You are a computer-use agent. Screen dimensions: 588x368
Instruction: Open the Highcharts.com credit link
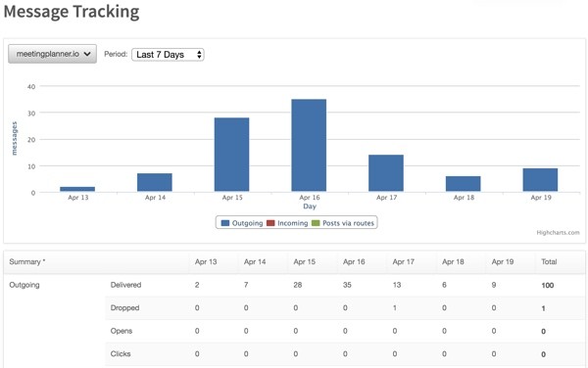(558, 233)
